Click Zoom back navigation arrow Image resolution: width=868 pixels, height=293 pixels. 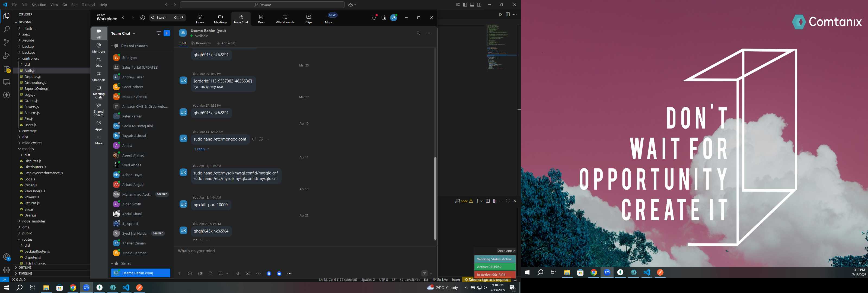(123, 18)
